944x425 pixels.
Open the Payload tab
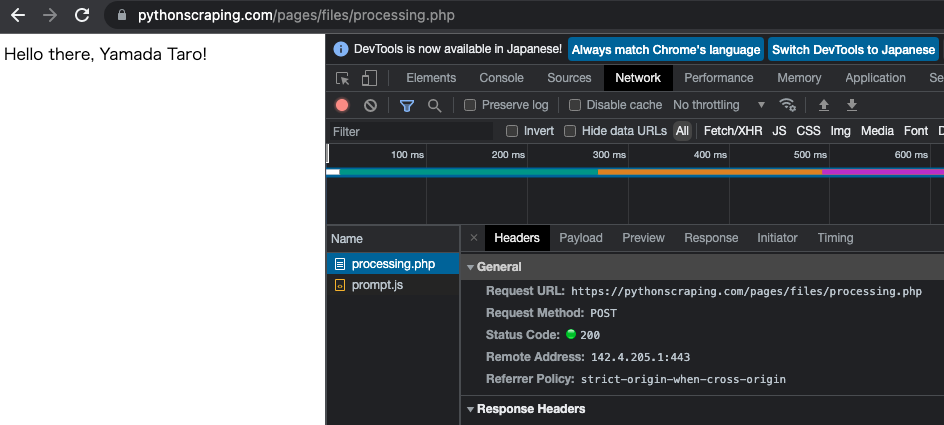[x=580, y=238]
